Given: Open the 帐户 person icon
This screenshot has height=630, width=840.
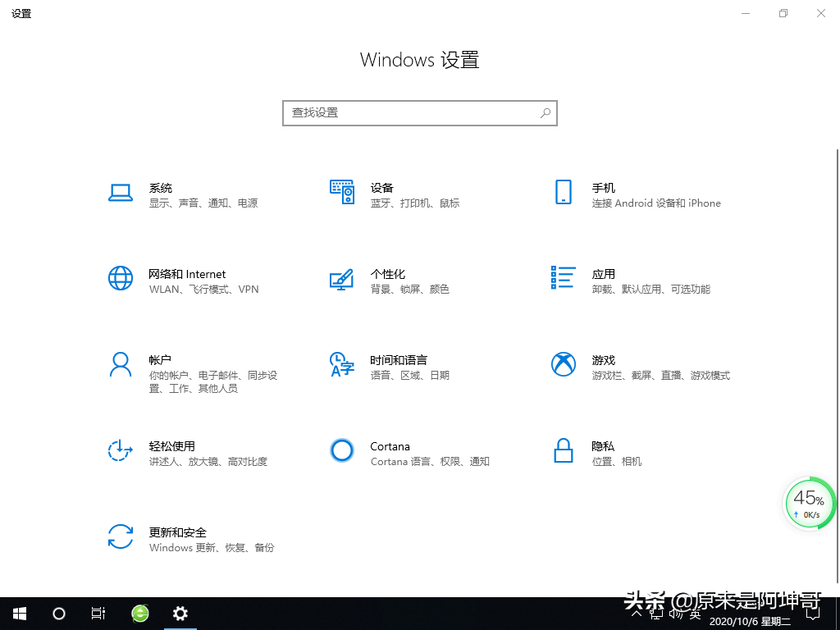Looking at the screenshot, I should click(121, 364).
